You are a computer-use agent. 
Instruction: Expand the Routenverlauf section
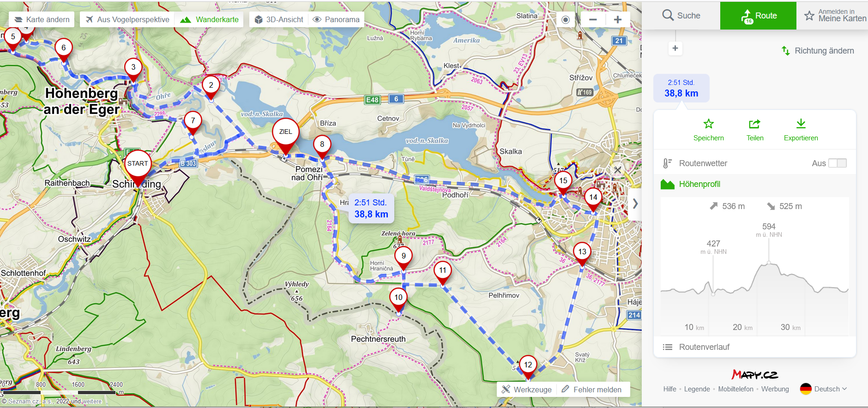coord(704,347)
